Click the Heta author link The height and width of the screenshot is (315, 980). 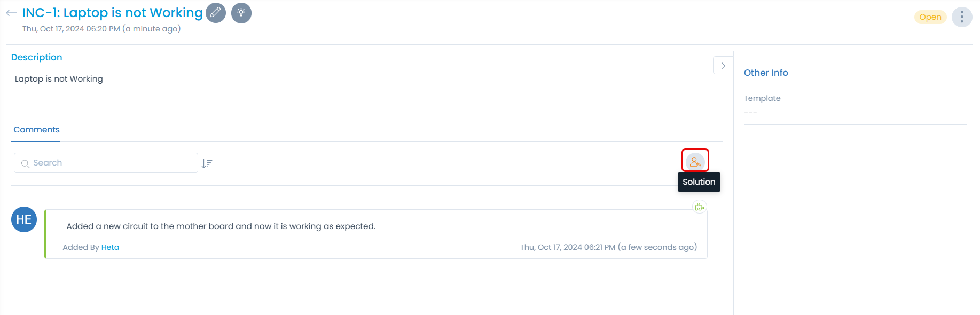pos(111,247)
